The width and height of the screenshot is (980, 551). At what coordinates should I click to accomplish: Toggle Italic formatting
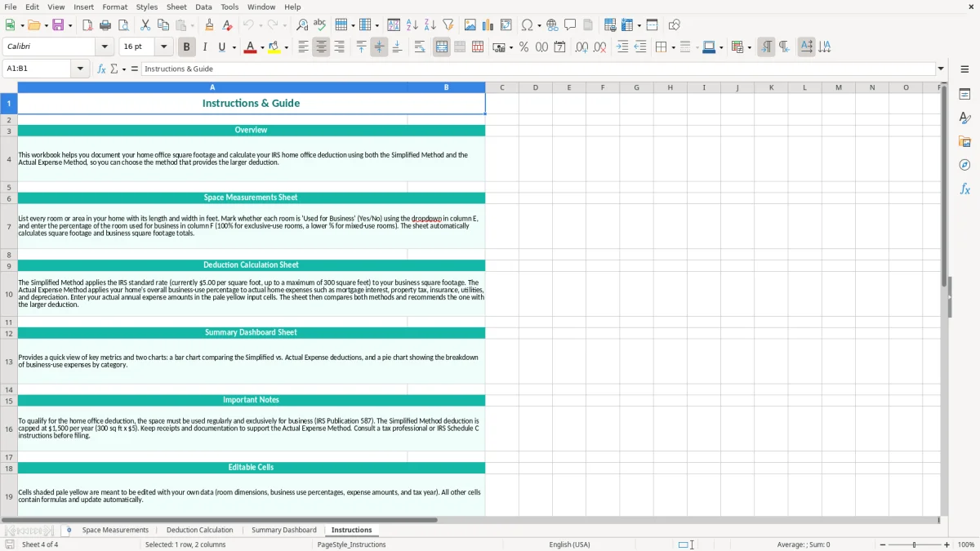click(204, 47)
